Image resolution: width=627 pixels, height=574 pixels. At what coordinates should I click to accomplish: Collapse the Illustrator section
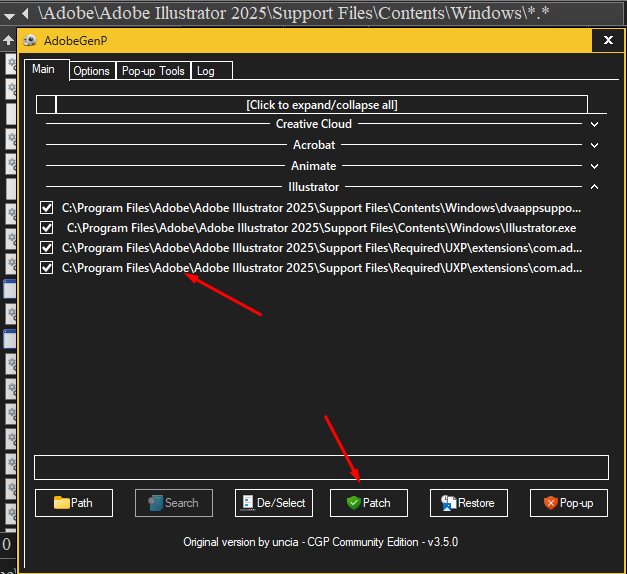pos(594,187)
